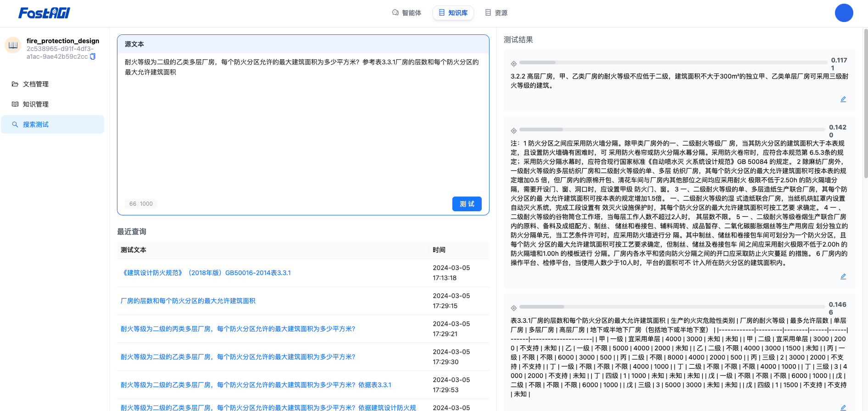Click target icon of 0.1171 result
Viewport: 868px width, 411px height.
pos(514,64)
